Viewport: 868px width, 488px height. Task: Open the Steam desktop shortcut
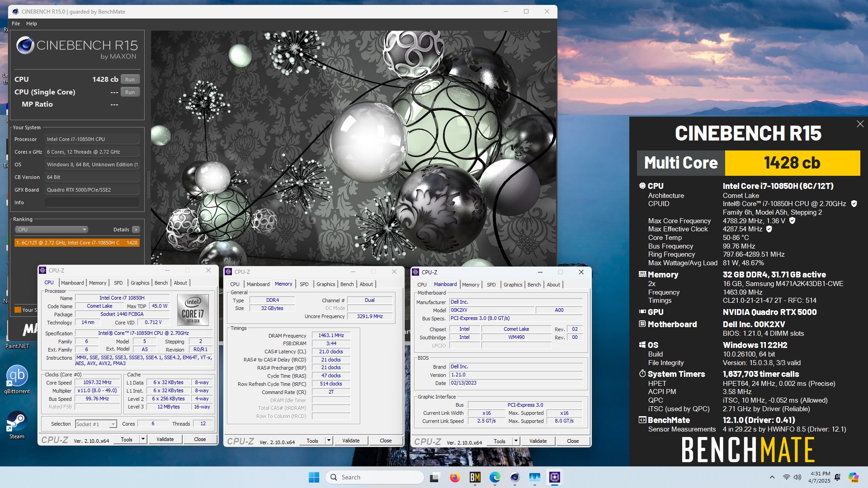[17, 425]
